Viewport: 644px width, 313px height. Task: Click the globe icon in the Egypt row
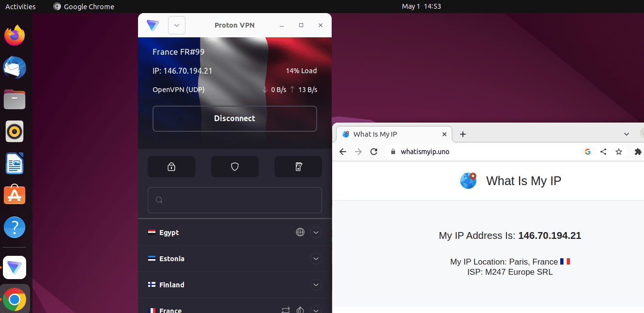pyautogui.click(x=300, y=233)
